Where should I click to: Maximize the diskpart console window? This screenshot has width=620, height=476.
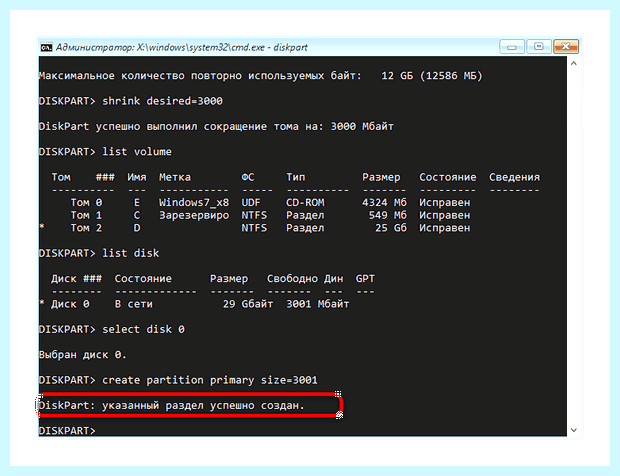539,47
